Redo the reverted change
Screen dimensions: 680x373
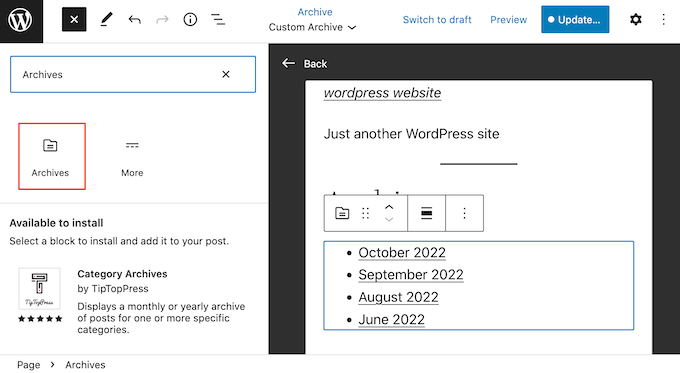(x=162, y=20)
